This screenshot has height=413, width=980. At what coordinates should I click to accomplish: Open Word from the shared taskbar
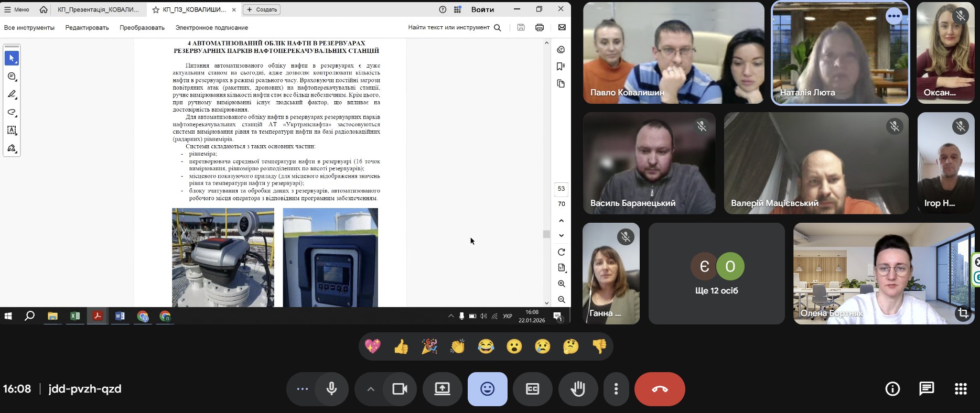coord(120,316)
